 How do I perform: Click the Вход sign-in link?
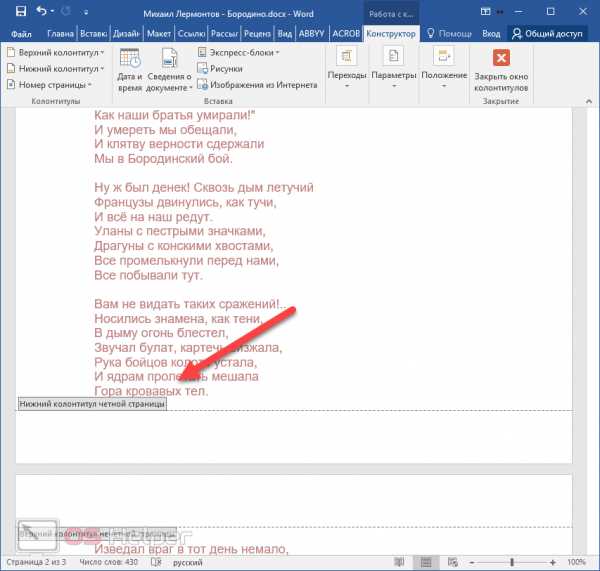pos(491,34)
